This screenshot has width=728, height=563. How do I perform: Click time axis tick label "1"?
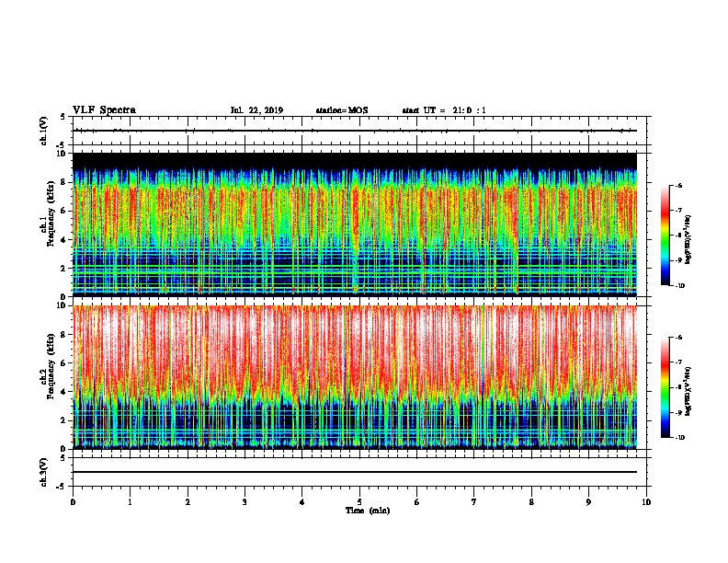(130, 502)
